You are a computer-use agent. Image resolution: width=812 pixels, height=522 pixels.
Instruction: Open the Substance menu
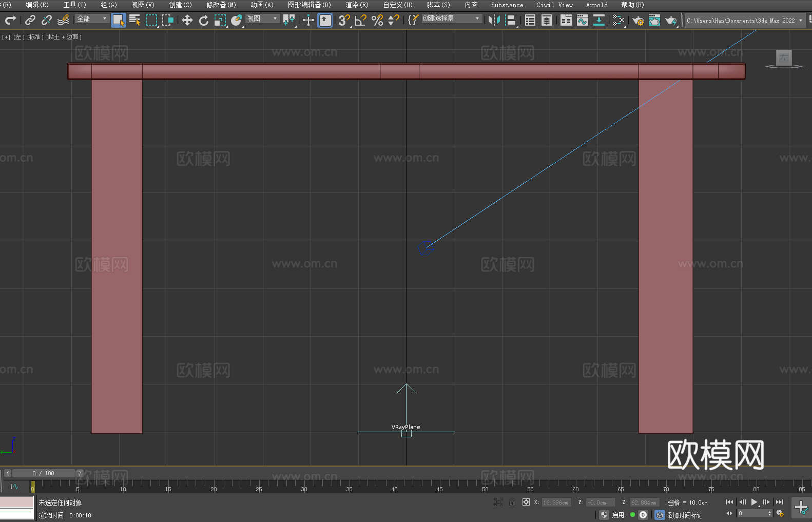[x=507, y=5]
